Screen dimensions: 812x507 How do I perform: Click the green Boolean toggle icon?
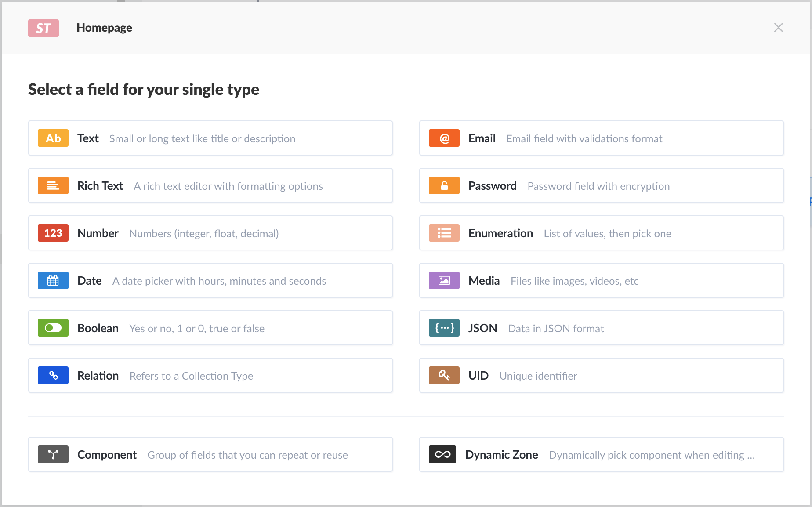53,328
